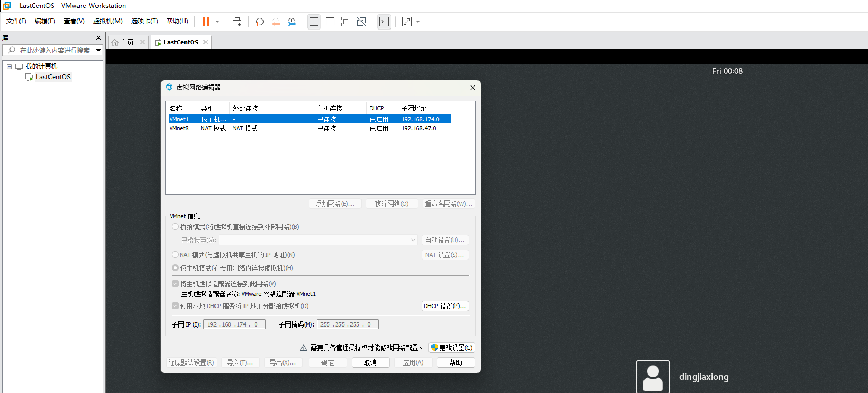Toggle the library sidebar view icon
868x393 pixels.
tap(314, 22)
